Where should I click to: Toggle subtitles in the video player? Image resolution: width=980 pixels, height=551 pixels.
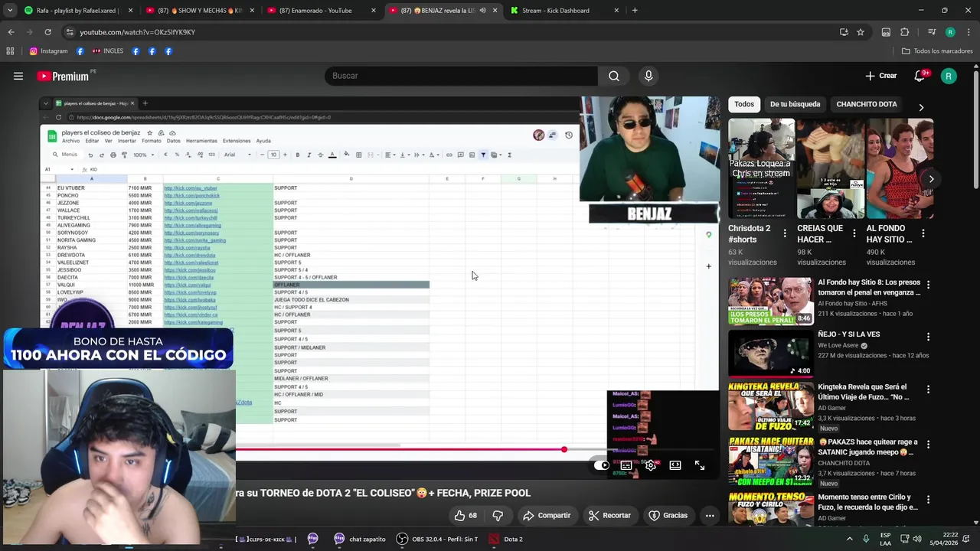[626, 465]
